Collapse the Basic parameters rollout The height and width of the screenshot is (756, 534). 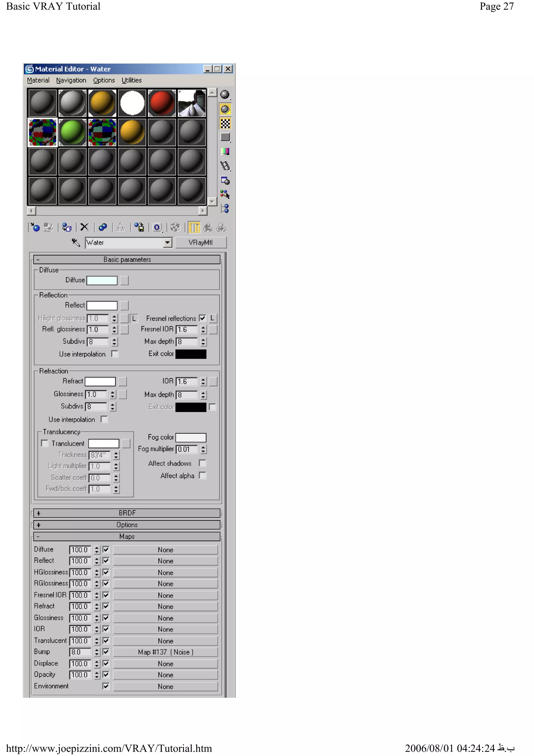click(127, 260)
